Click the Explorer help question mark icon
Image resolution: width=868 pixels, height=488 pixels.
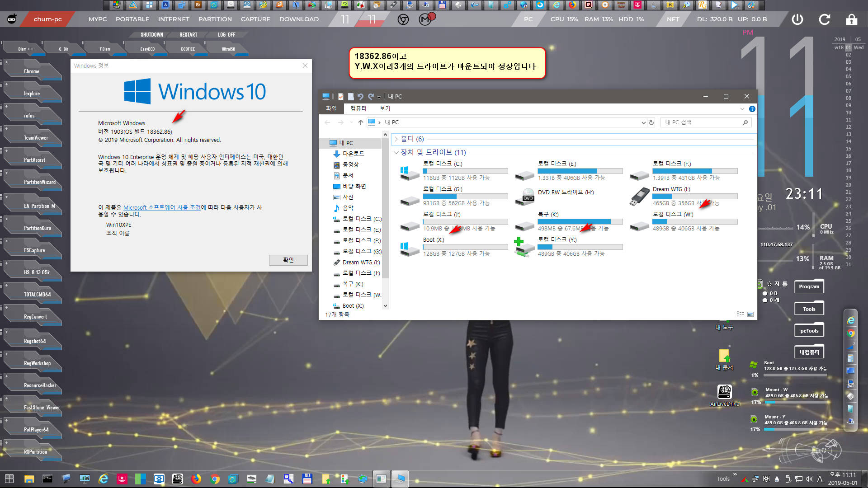752,109
